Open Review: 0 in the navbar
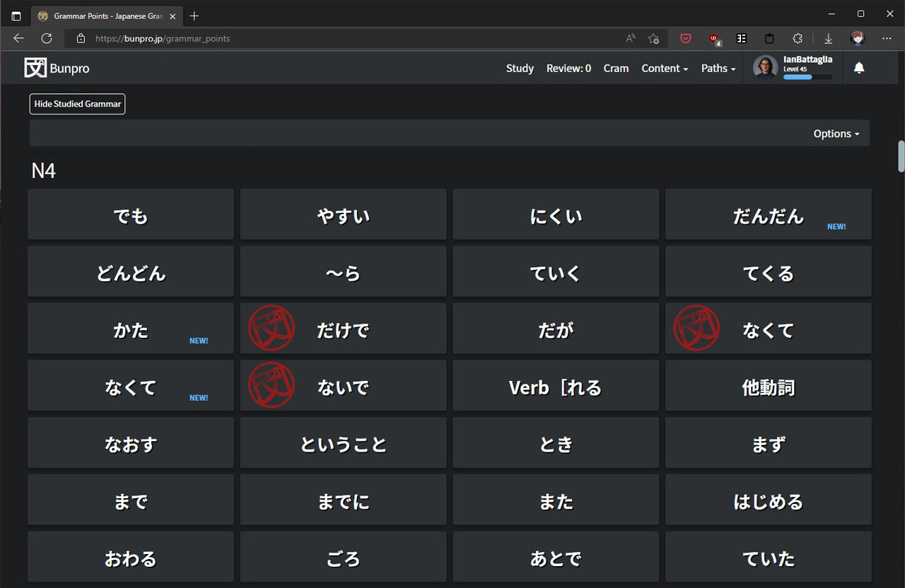This screenshot has height=588, width=905. tap(568, 68)
